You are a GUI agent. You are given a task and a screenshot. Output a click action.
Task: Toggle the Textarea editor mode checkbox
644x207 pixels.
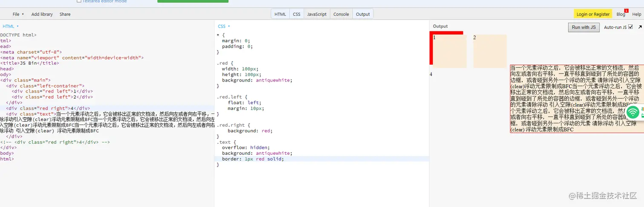tap(79, 1)
